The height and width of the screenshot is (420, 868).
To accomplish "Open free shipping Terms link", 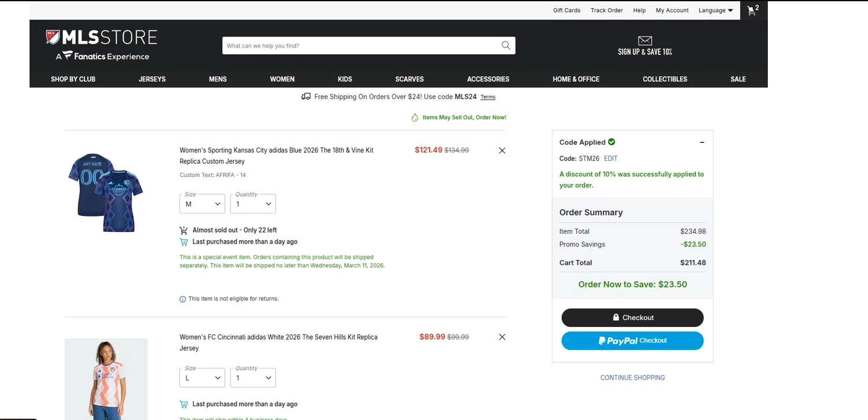I will pos(488,97).
